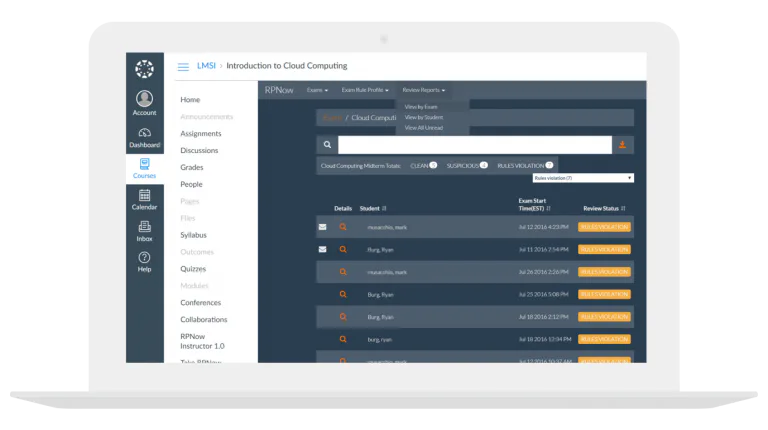Click Rules Violation status for Jul 18 2016 12:04 PM
Viewport: 768px width, 430px height.
[x=604, y=339]
